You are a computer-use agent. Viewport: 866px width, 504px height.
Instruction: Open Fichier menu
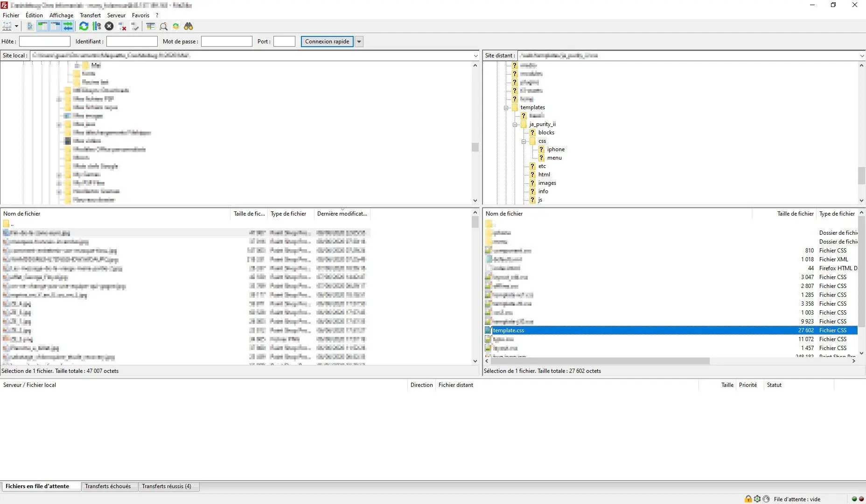click(11, 15)
